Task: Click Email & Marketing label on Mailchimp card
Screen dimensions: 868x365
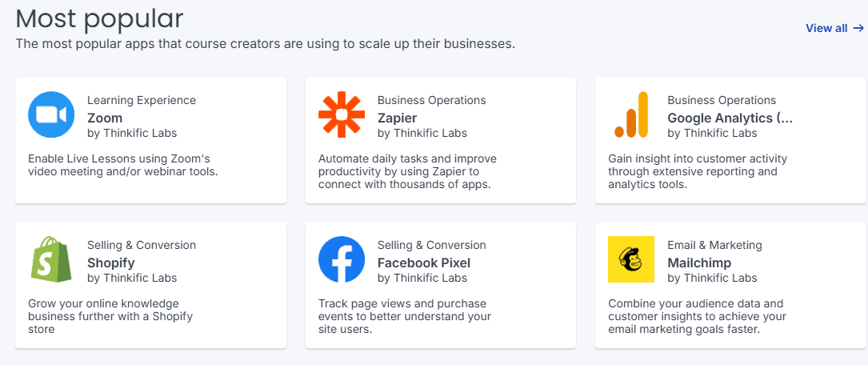Action: [x=714, y=245]
